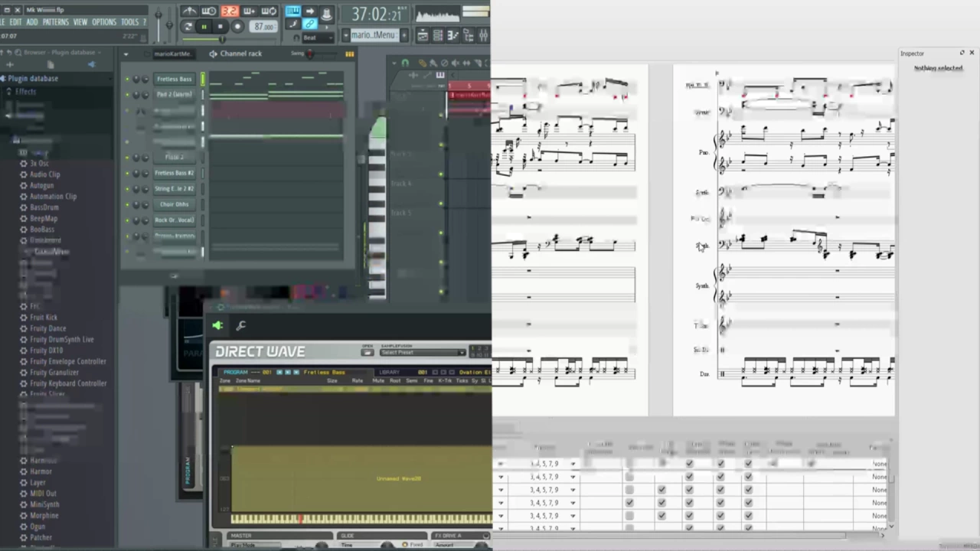
Task: Select Fruity Granulizer in the plugin browser
Action: click(54, 373)
